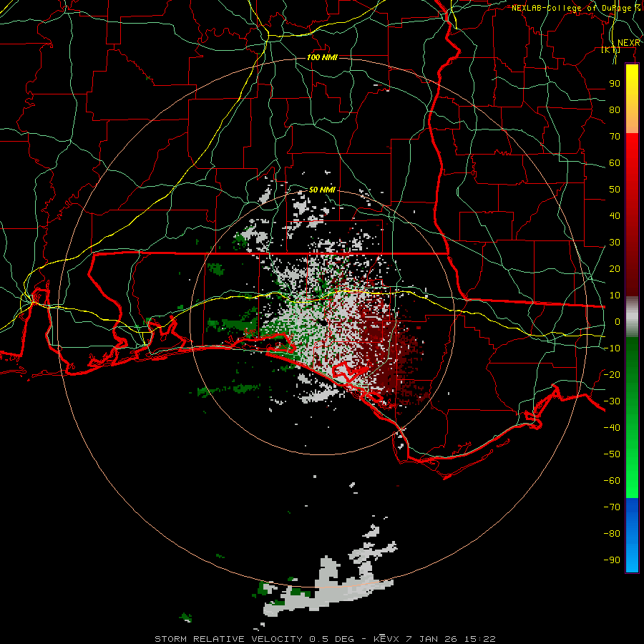Click the "NEXR" label above the color scale
The image size is (644, 644).
[x=628, y=43]
